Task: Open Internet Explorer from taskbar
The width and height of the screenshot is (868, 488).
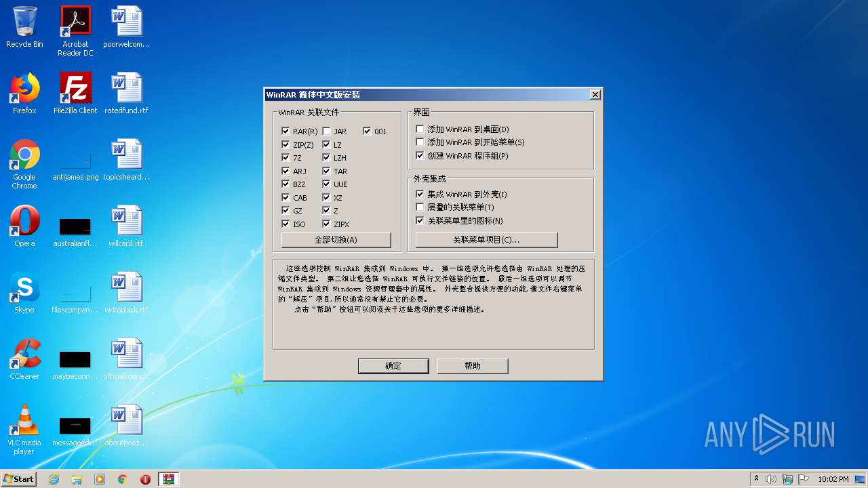Action: 54,479
